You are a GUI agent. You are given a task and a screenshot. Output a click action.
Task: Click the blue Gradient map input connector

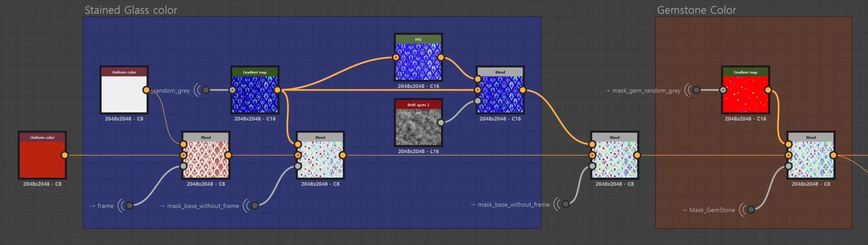tap(232, 90)
